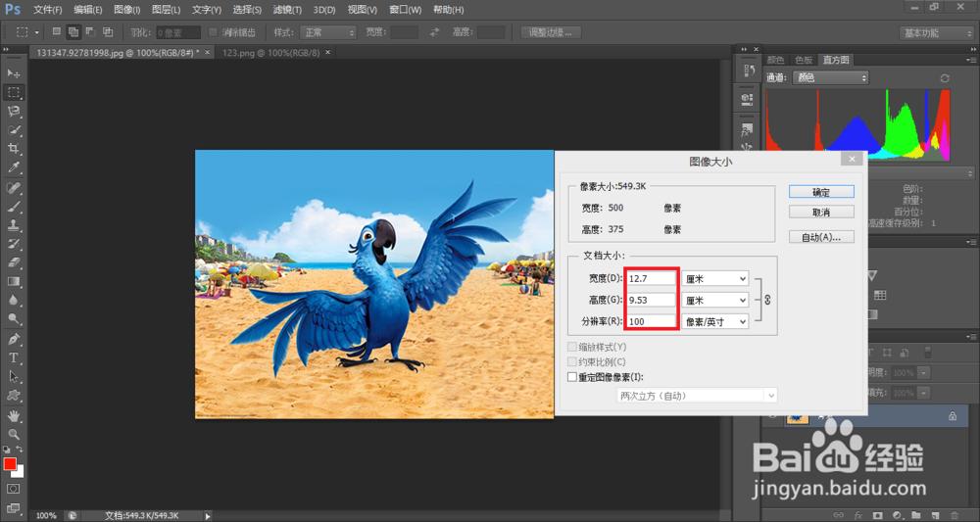Select the Brush tool
The image size is (980, 522).
point(13,207)
